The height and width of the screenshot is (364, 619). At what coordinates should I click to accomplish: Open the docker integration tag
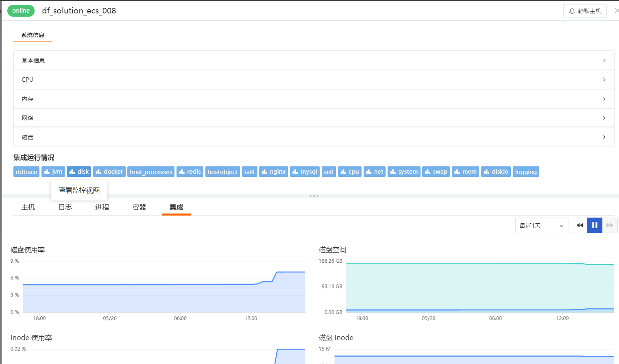point(109,172)
